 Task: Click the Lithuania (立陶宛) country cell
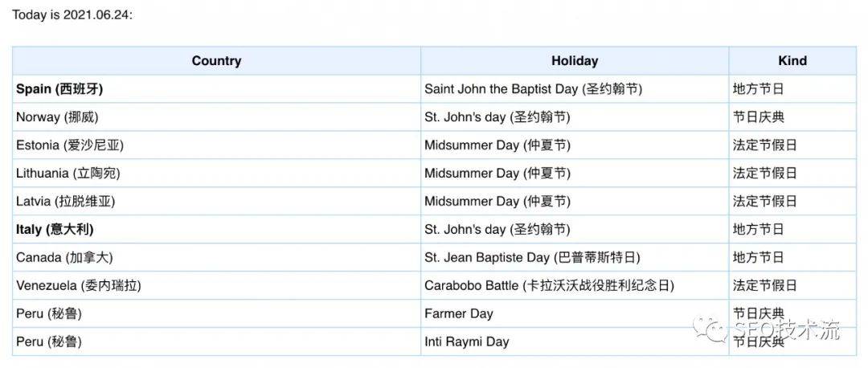[x=68, y=174]
